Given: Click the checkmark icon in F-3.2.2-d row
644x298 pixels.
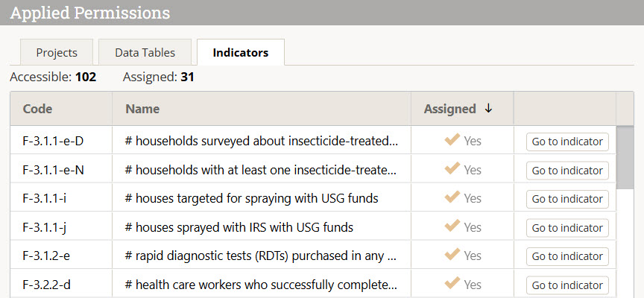Looking at the screenshot, I should tap(452, 284).
